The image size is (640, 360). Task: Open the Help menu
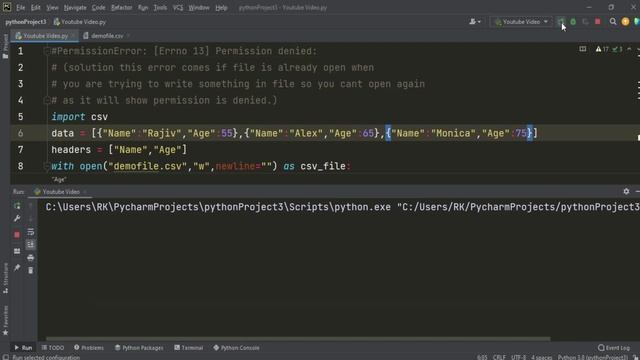click(221, 7)
